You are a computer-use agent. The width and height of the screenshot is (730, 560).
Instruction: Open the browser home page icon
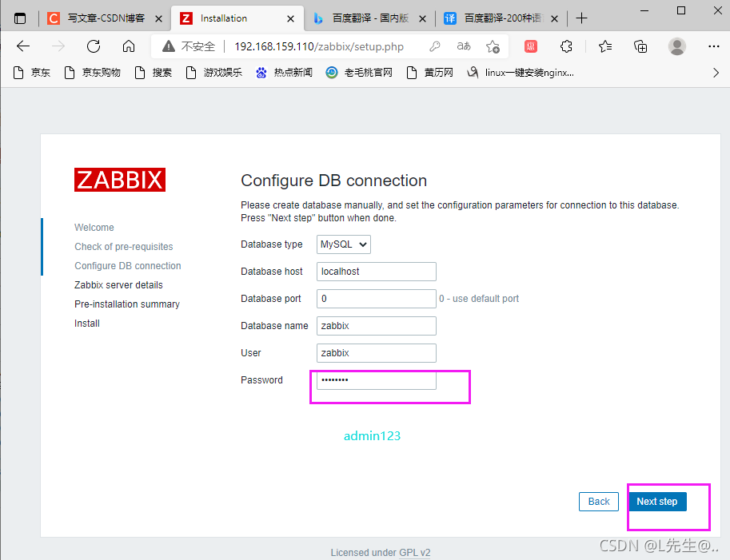point(129,46)
